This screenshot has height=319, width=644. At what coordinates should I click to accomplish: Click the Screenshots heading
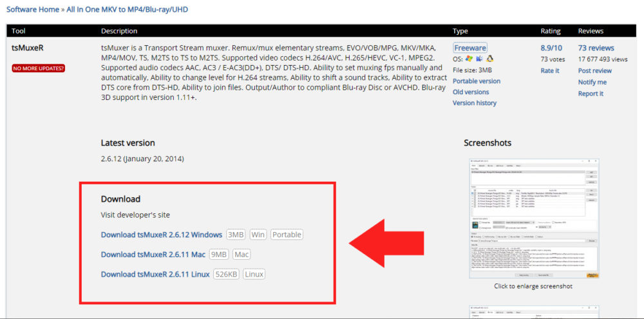488,143
